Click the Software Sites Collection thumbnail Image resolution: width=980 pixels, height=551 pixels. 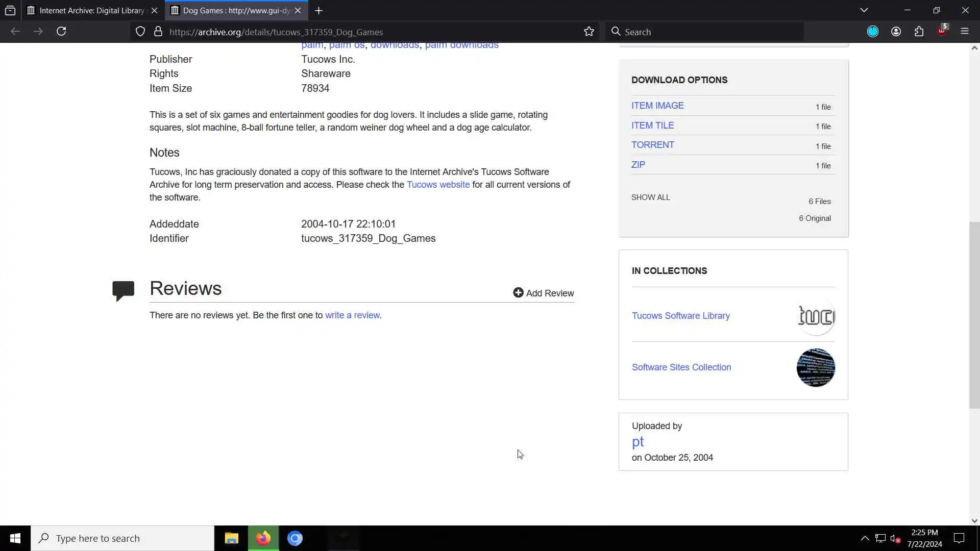pyautogui.click(x=815, y=367)
